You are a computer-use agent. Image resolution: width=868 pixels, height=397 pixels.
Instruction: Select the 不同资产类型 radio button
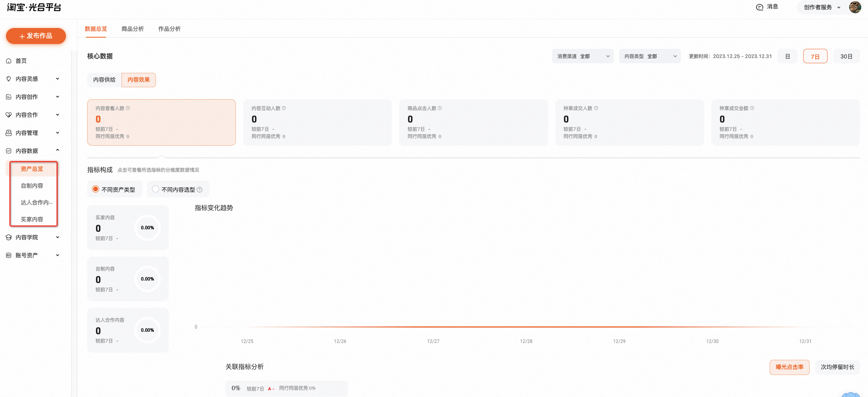coord(96,189)
